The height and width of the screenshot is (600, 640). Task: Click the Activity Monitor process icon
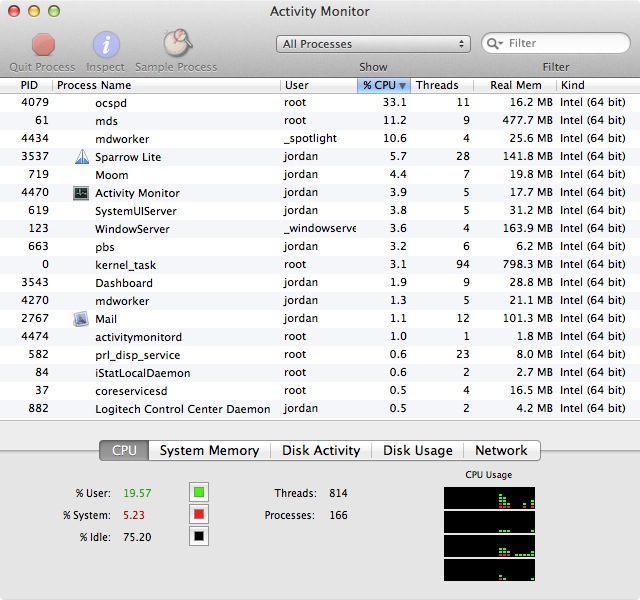81,193
